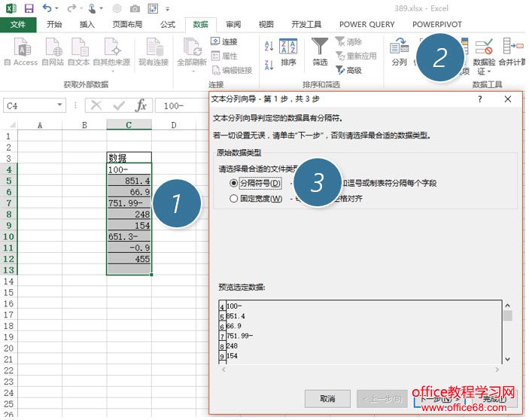Select cell C5 containing 851.4
Image resolution: width=529 pixels, height=420 pixels.
pyautogui.click(x=129, y=181)
